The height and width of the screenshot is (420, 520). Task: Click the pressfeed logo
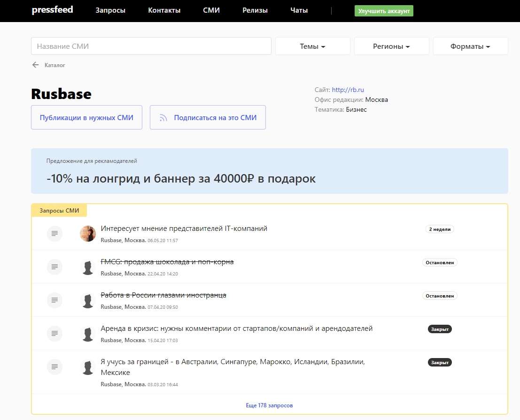[x=52, y=10]
